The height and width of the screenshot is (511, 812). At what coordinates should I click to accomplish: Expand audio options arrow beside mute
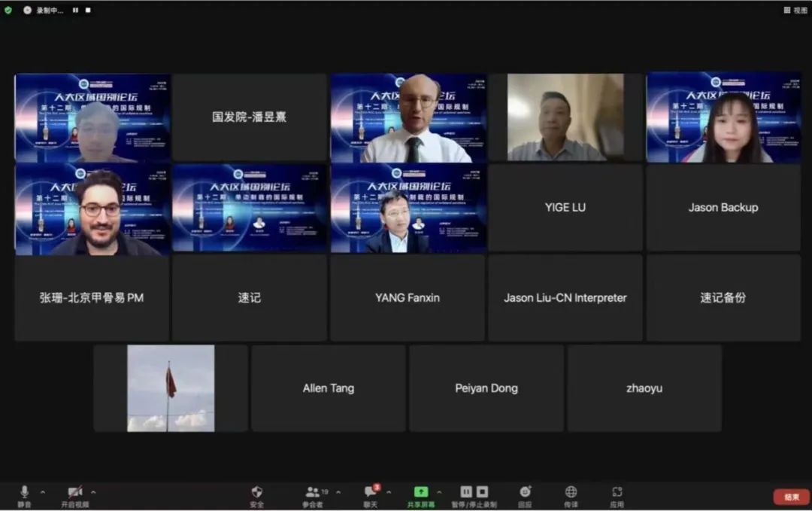pos(43,492)
